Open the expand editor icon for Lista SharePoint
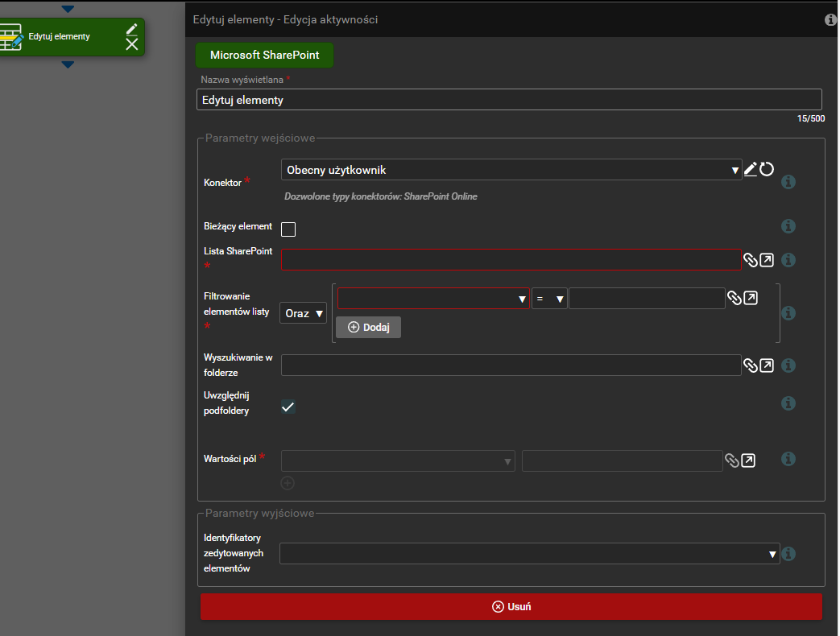Viewport: 840px width, 636px height. (767, 260)
